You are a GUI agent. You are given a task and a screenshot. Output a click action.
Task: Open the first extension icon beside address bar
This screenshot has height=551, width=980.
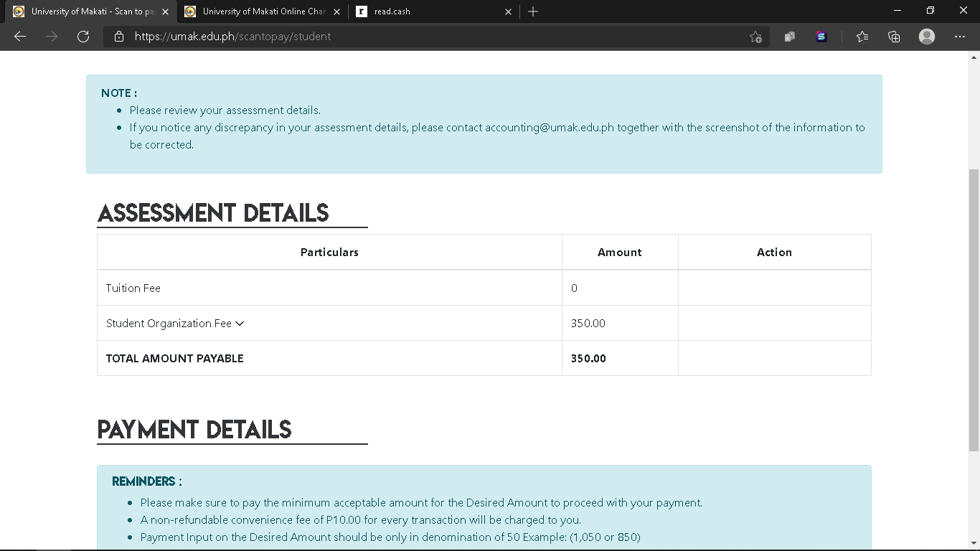[790, 37]
